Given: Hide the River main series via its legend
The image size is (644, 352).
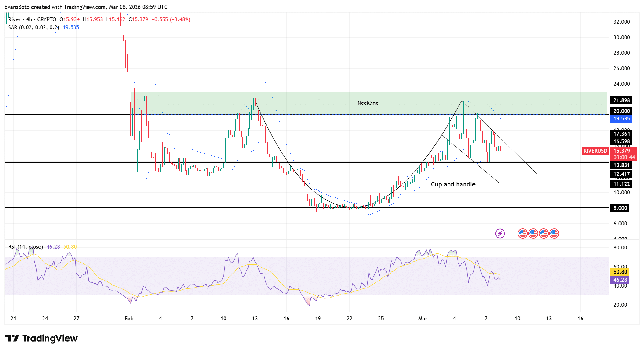Looking at the screenshot, I should click(14, 19).
